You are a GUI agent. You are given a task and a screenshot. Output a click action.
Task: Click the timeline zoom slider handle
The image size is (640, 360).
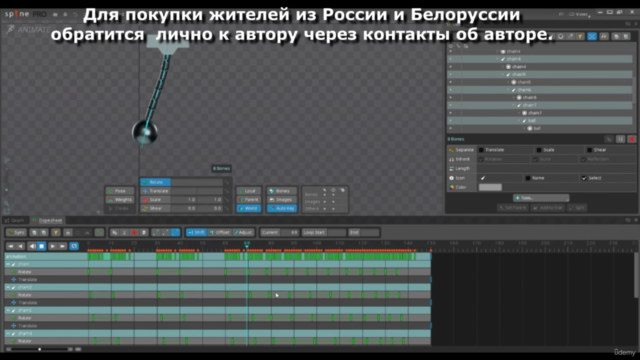40,349
